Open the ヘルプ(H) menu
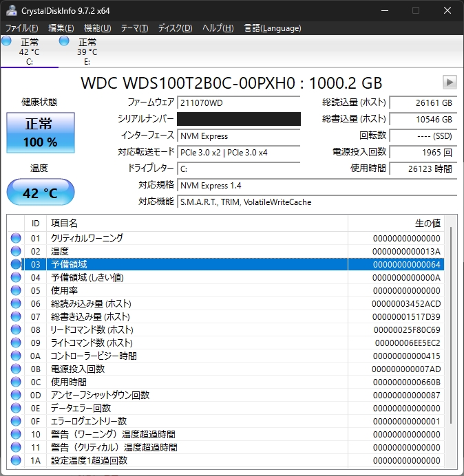464x476 pixels. click(218, 28)
